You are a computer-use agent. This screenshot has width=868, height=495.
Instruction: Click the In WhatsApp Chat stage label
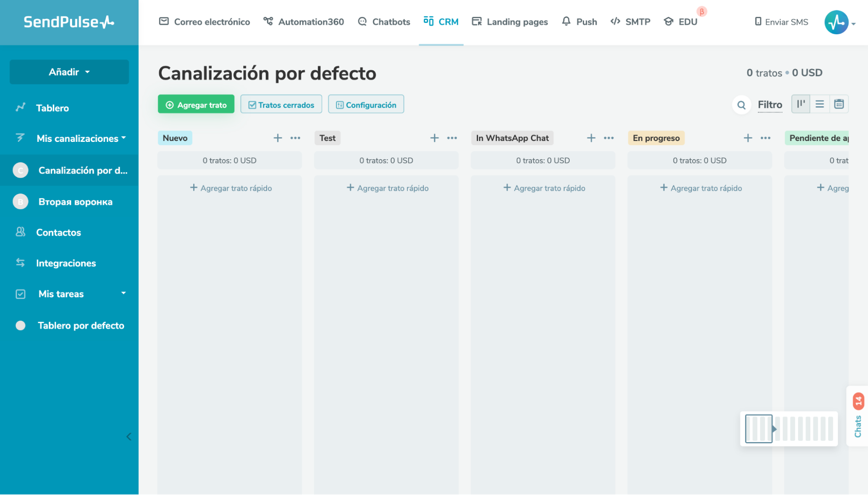[512, 138]
